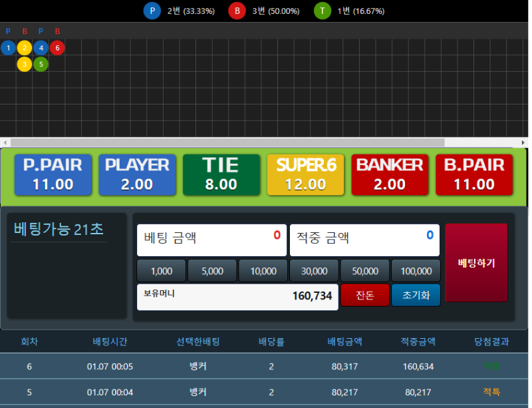Viewport: 532px width, 408px height.
Task: Select yellow round 3 bead
Action: pos(25,64)
